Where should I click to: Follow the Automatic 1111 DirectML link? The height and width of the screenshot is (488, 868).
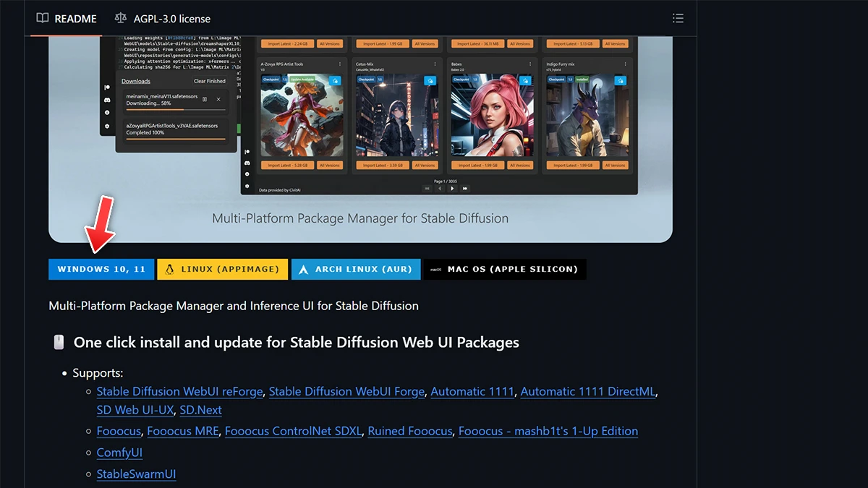click(588, 391)
